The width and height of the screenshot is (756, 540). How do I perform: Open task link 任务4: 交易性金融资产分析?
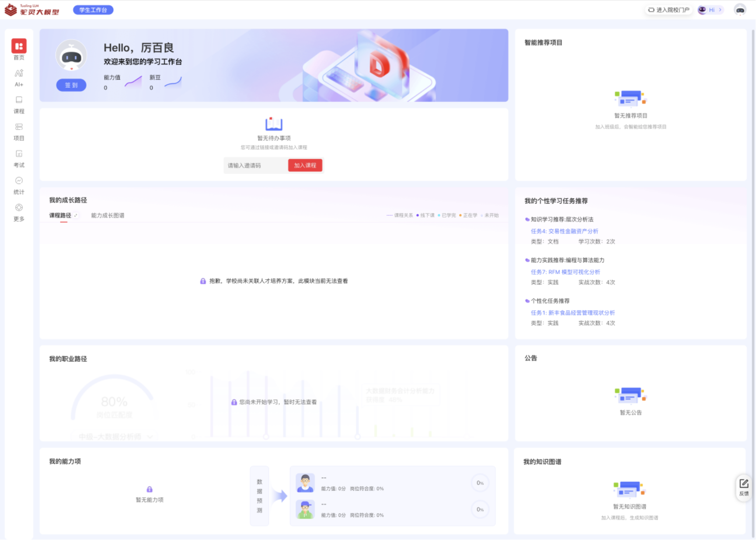point(564,231)
